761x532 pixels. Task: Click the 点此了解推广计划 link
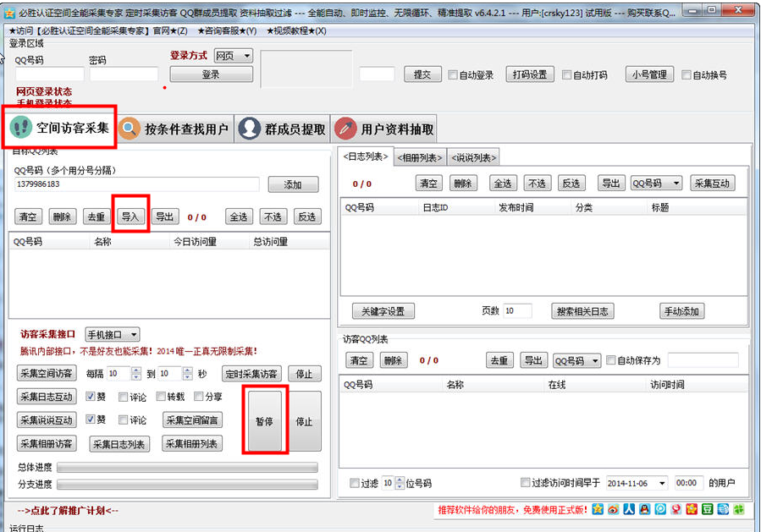point(68,510)
